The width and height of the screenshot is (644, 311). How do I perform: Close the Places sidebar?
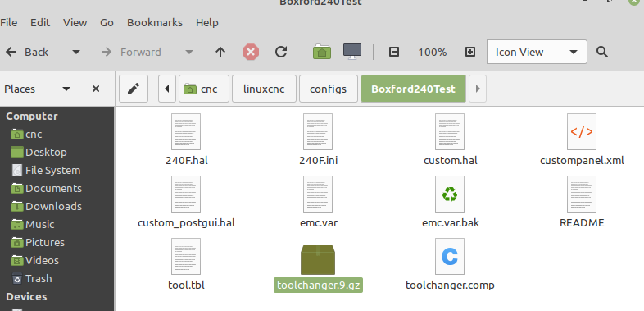pyautogui.click(x=96, y=89)
